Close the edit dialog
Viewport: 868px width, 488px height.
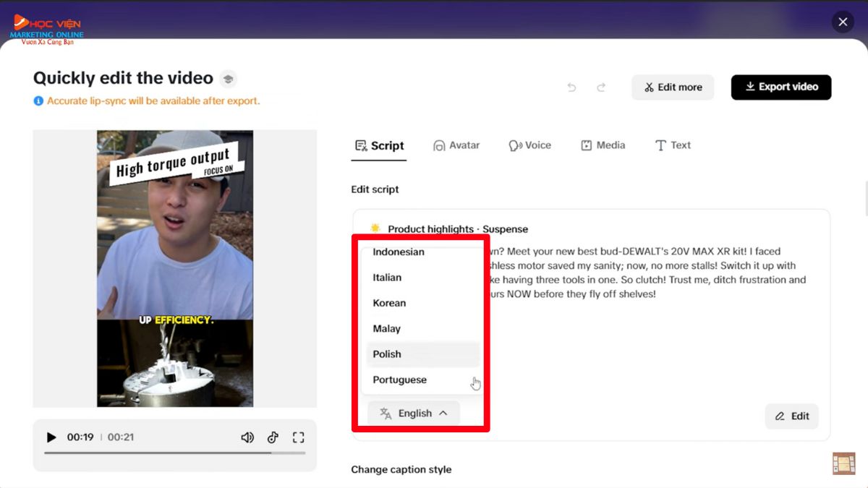tap(843, 22)
